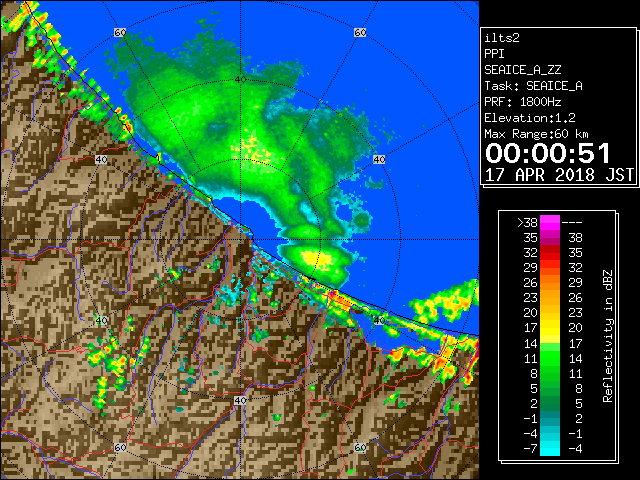Screen dimensions: 640x480
Task: Click the 'Reflectivity in dBZ' legend title
Action: point(607,336)
